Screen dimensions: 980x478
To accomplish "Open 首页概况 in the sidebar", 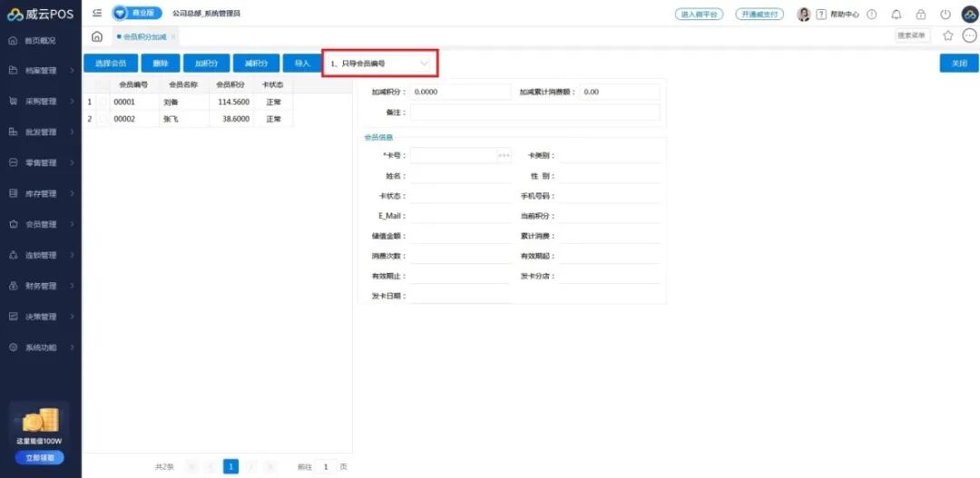I will [40, 41].
